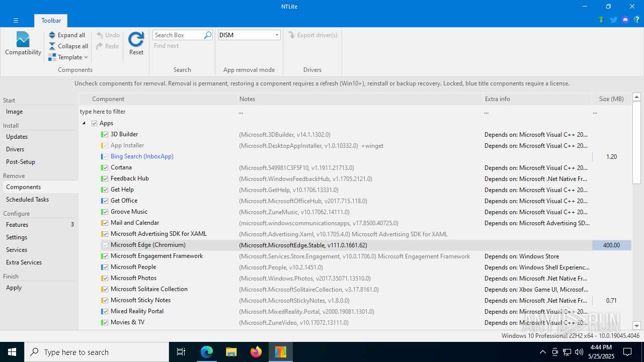Uncheck the Apps group checkbox

point(94,123)
